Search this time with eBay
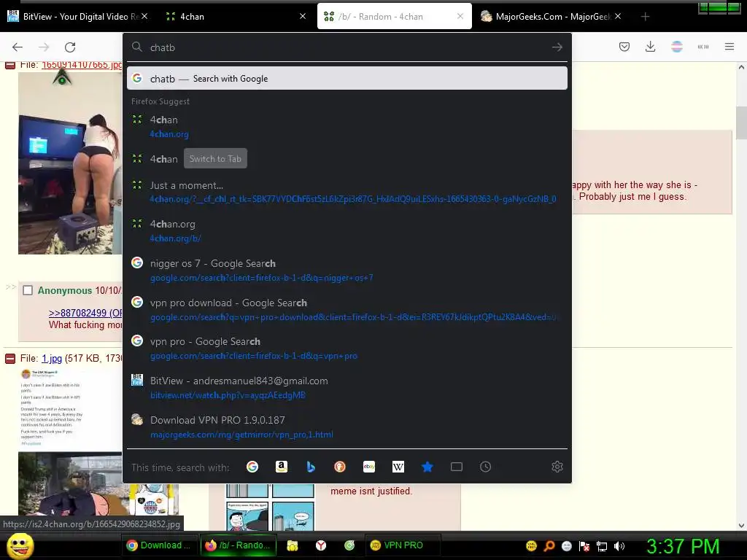This screenshot has width=747, height=560. click(368, 467)
